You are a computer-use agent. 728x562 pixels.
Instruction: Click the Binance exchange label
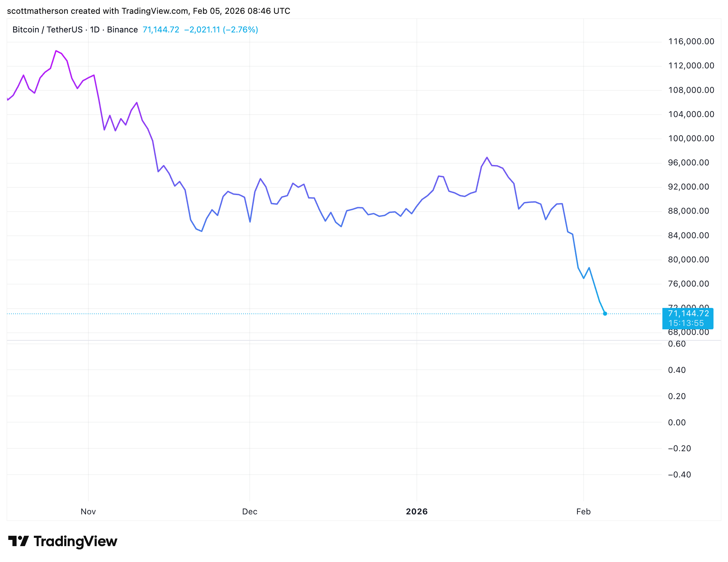click(122, 30)
